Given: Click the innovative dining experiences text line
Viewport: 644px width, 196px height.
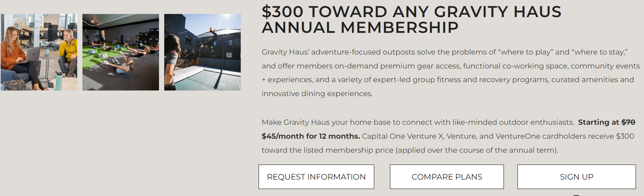Looking at the screenshot, I should pyautogui.click(x=317, y=94).
